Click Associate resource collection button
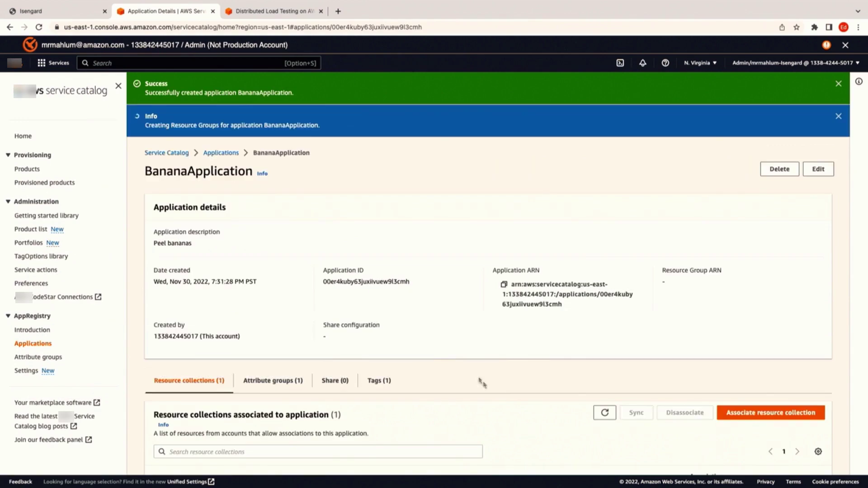 coord(770,413)
